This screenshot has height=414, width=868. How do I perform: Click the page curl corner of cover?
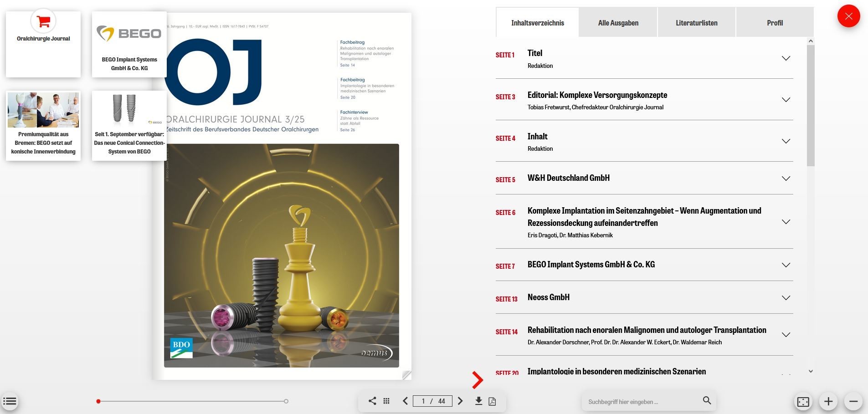click(x=406, y=375)
